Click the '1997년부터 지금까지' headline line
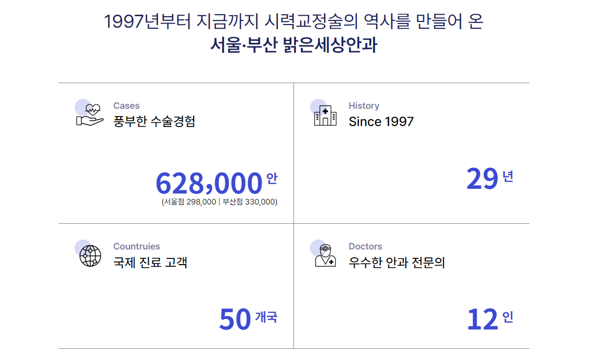This screenshot has width=599, height=364. tap(294, 21)
